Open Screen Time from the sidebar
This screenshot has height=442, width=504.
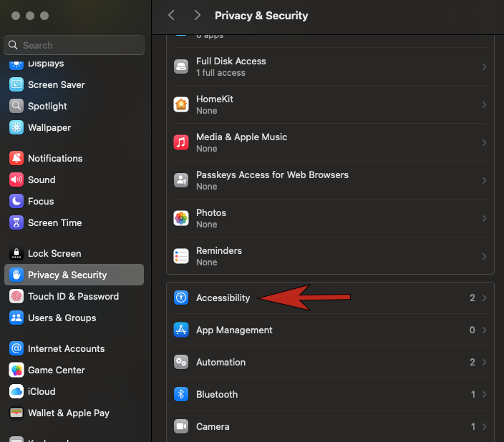click(x=54, y=222)
